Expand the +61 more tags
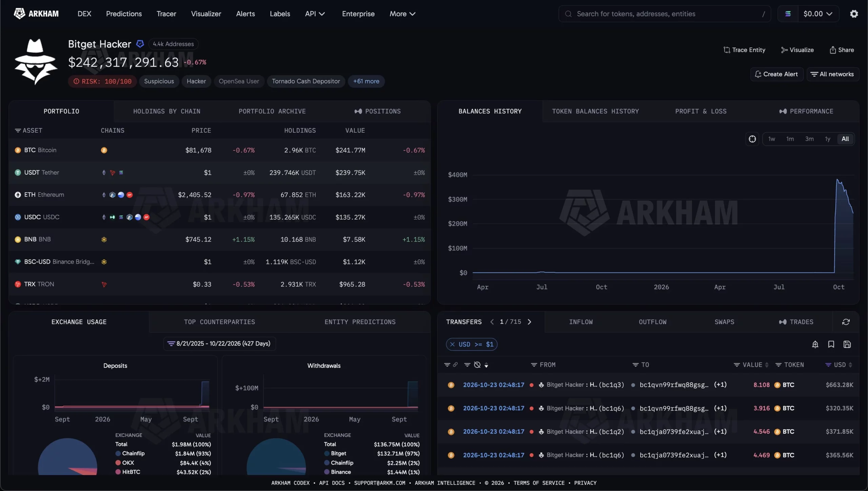868x491 pixels. click(366, 81)
